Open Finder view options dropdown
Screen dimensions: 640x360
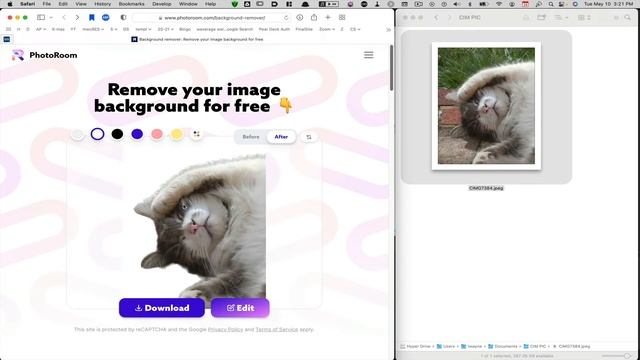pos(584,18)
